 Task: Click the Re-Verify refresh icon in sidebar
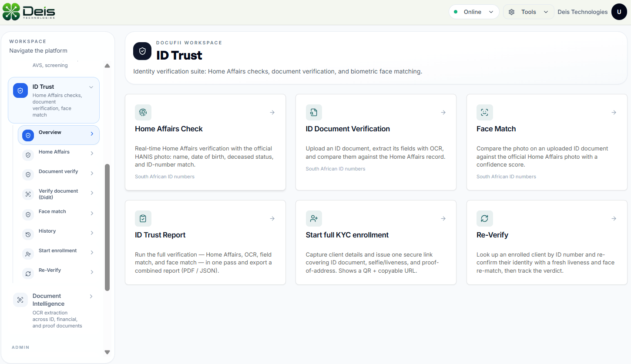tap(28, 273)
